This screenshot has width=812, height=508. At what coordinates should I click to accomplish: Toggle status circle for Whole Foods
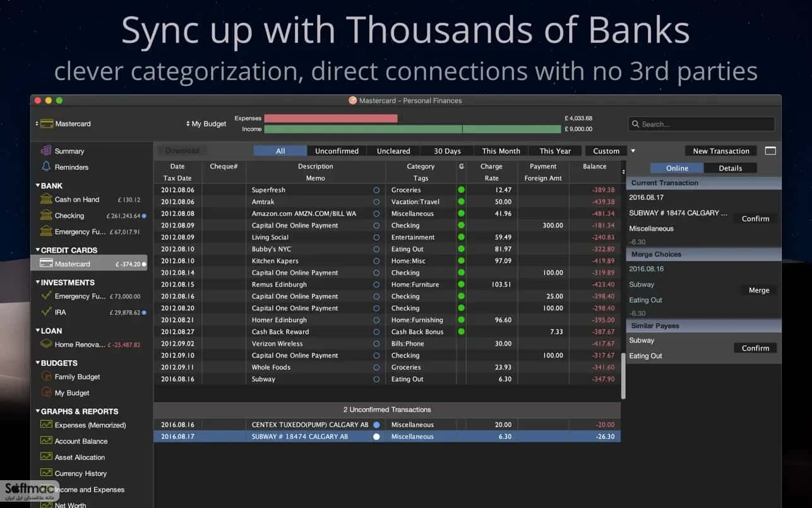pos(376,367)
